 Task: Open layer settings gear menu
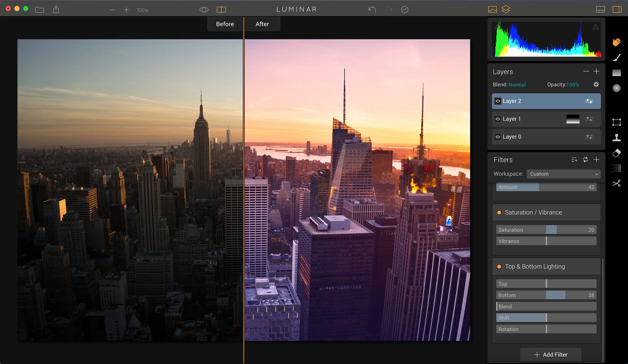click(596, 85)
